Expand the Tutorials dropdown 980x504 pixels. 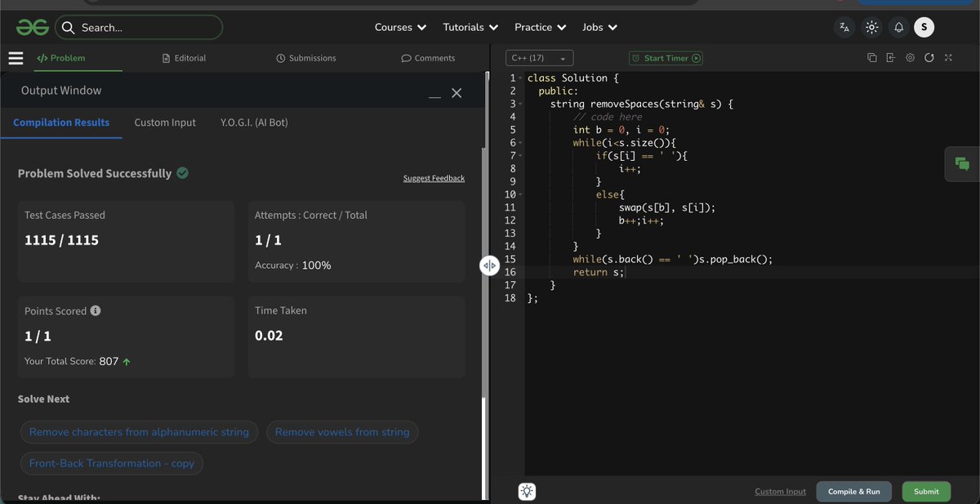pos(470,27)
